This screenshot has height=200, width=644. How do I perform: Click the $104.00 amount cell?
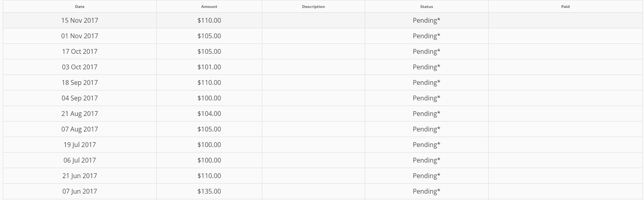point(209,114)
